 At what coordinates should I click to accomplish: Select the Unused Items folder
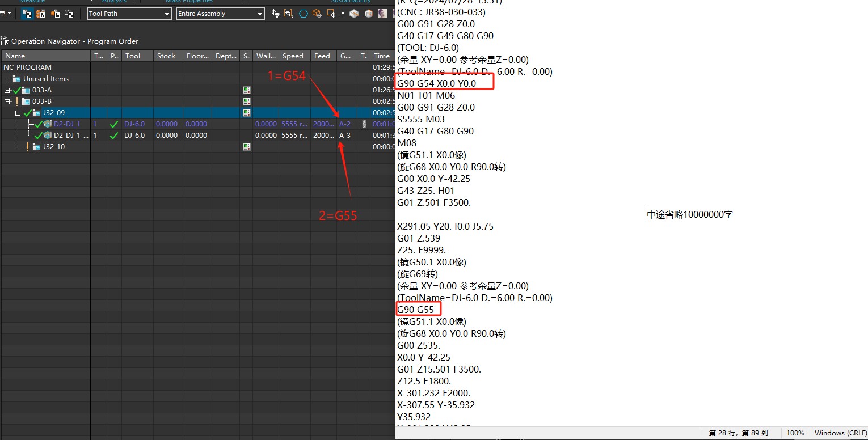point(46,79)
